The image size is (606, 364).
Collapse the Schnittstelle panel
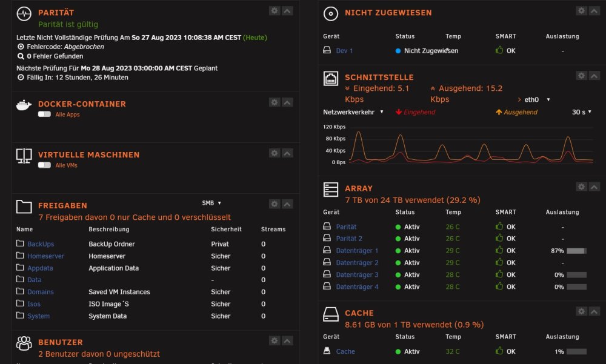pyautogui.click(x=594, y=76)
